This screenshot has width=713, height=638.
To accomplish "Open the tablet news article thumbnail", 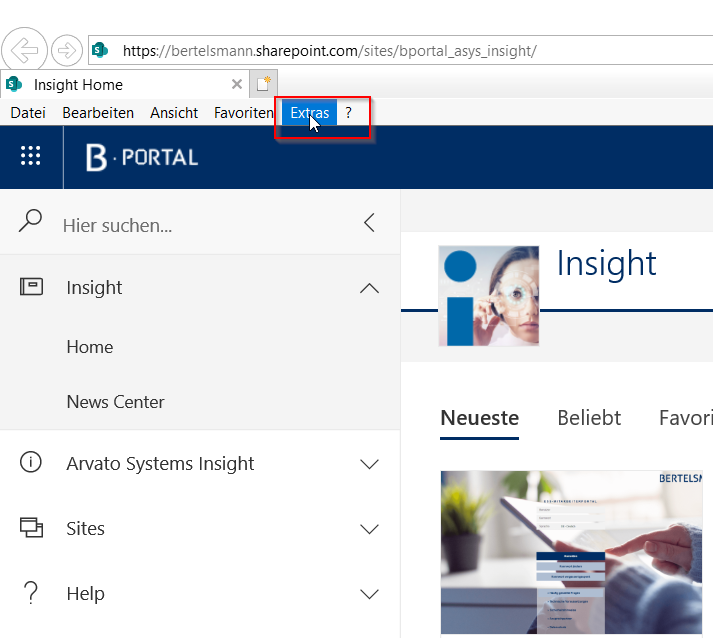I will [571, 553].
